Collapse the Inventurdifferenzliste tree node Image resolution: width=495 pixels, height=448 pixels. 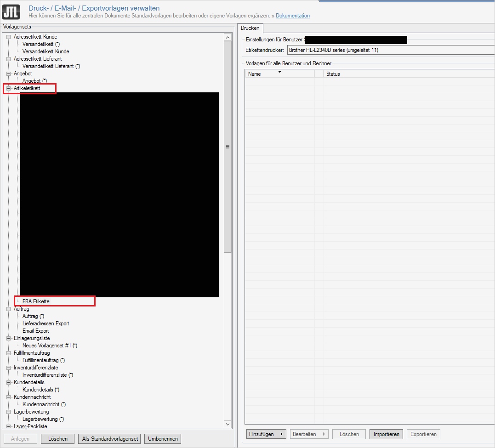[9, 368]
